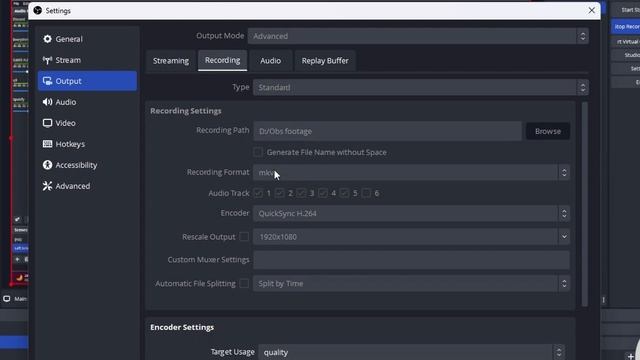Expand the Rescale Output resolution dropdown
This screenshot has width=640, height=360.
point(564,237)
